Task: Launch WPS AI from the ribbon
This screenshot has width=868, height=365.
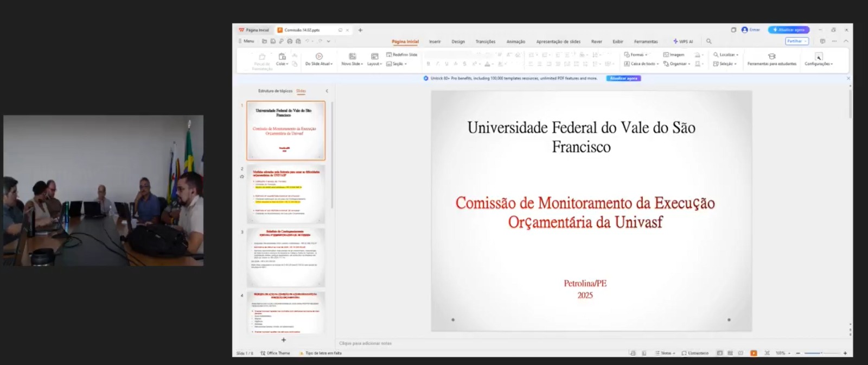Action: coord(683,41)
